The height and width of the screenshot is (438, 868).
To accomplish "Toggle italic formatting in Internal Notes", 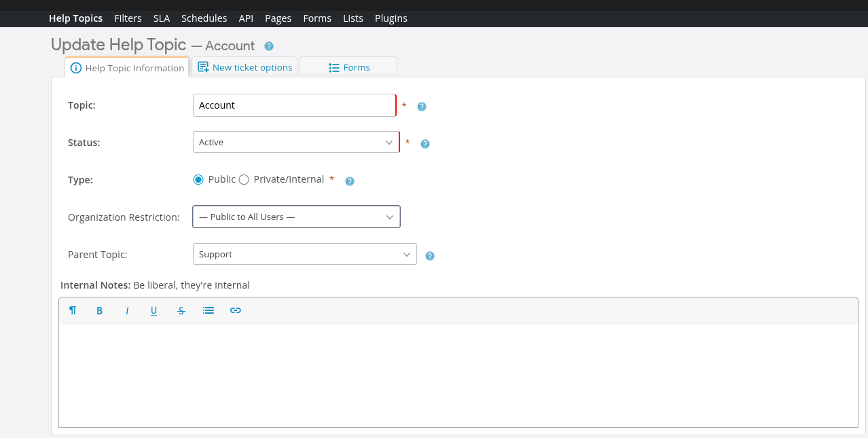I will (127, 310).
